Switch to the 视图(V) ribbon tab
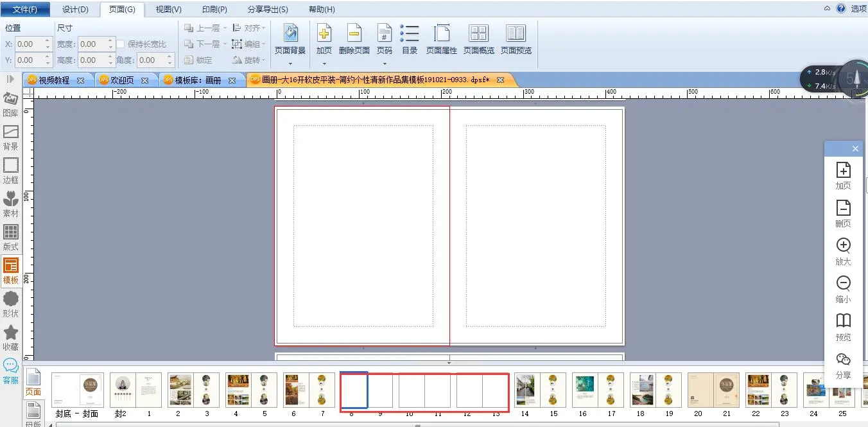Screen dimensions: 868x427 click(169, 10)
